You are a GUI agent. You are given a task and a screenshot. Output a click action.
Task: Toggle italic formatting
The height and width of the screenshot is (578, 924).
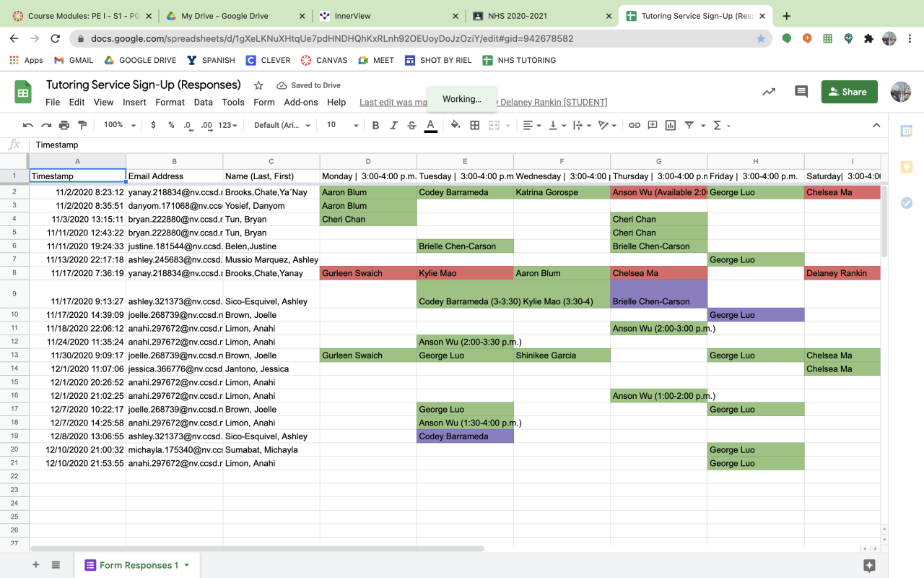[393, 125]
